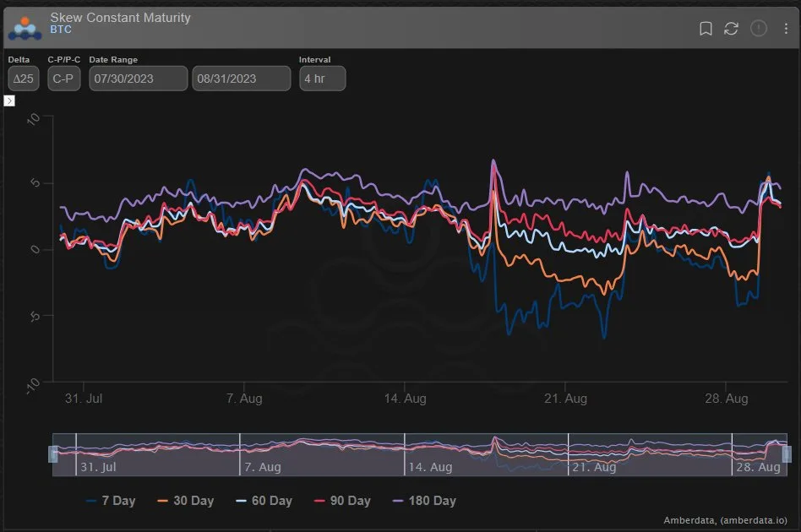Open the C-P/P-C selector

(64, 79)
